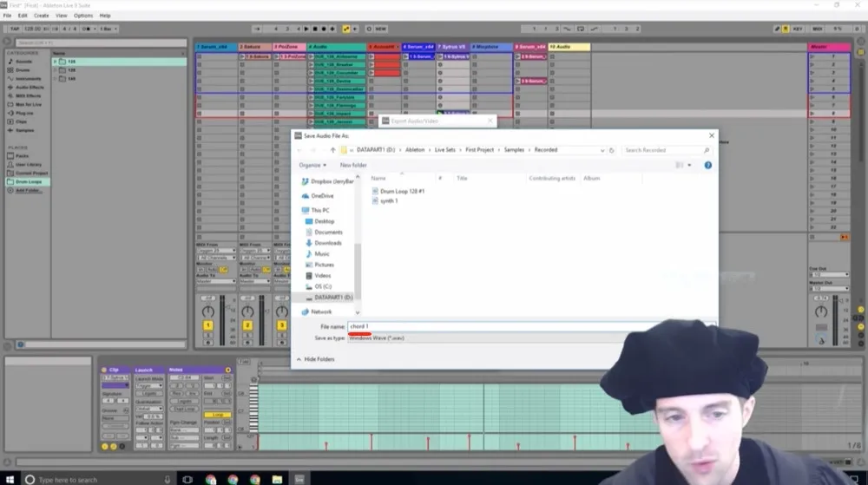Select User Library in places
The image size is (868, 485).
click(29, 164)
